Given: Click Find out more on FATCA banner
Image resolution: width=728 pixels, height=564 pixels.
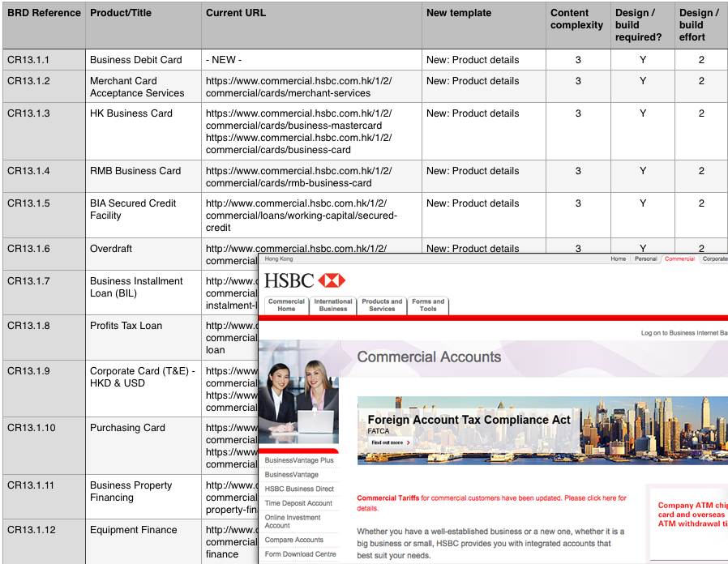Looking at the screenshot, I should (391, 442).
